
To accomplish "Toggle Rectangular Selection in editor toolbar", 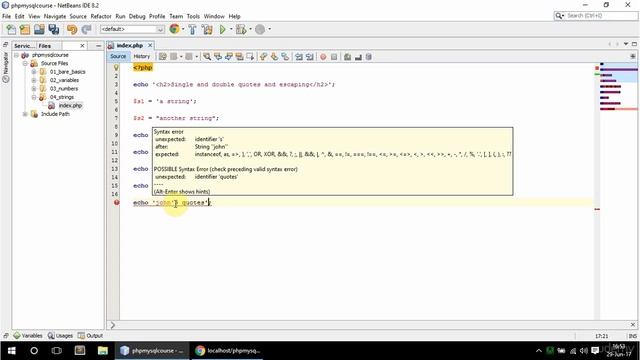I will pyautogui.click(x=250, y=57).
